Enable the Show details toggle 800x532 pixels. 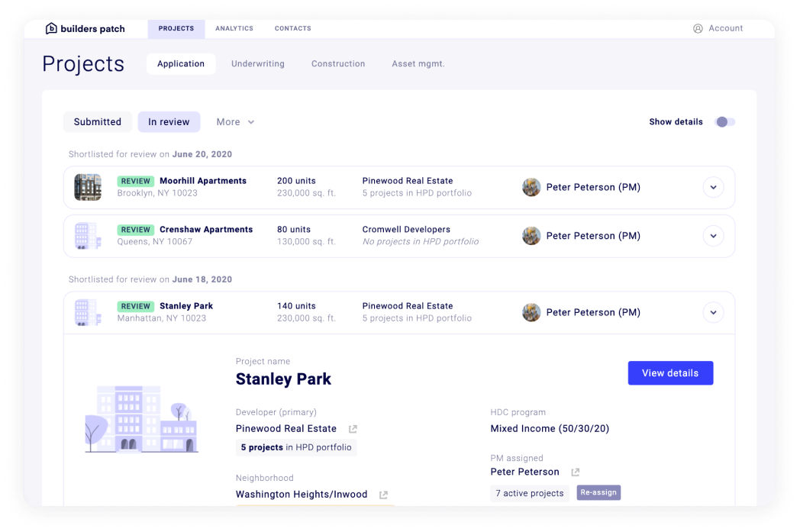[724, 121]
